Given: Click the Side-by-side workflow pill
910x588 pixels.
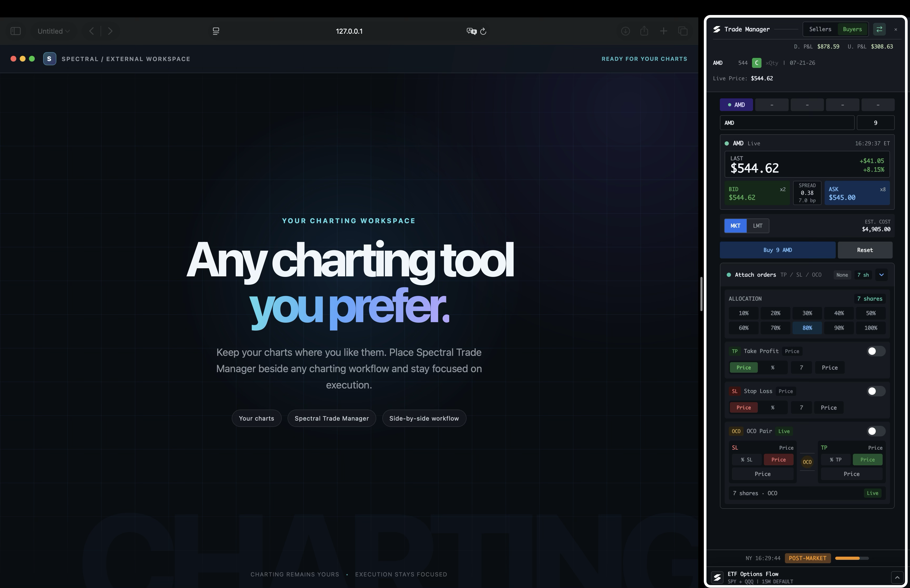Looking at the screenshot, I should point(424,418).
